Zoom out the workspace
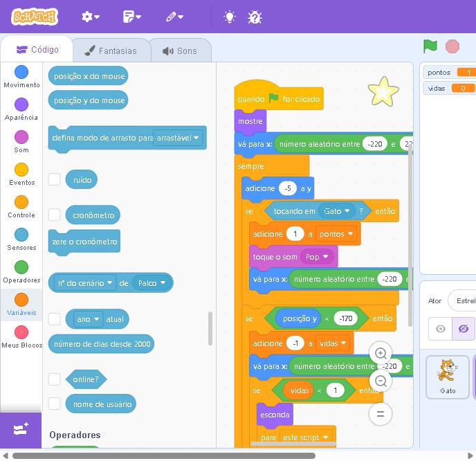The width and height of the screenshot is (476, 461). point(381,381)
